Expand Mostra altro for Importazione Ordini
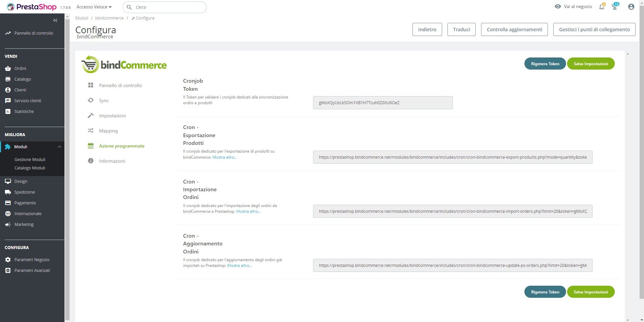 248,211
